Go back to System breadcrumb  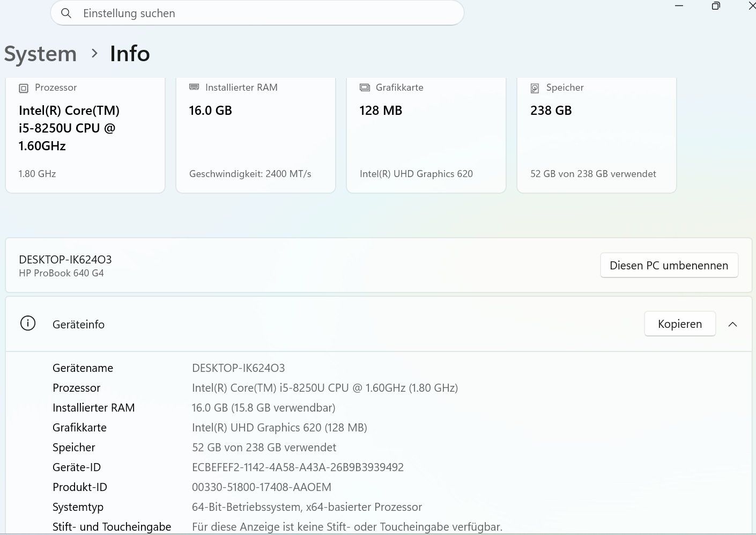pyautogui.click(x=40, y=54)
